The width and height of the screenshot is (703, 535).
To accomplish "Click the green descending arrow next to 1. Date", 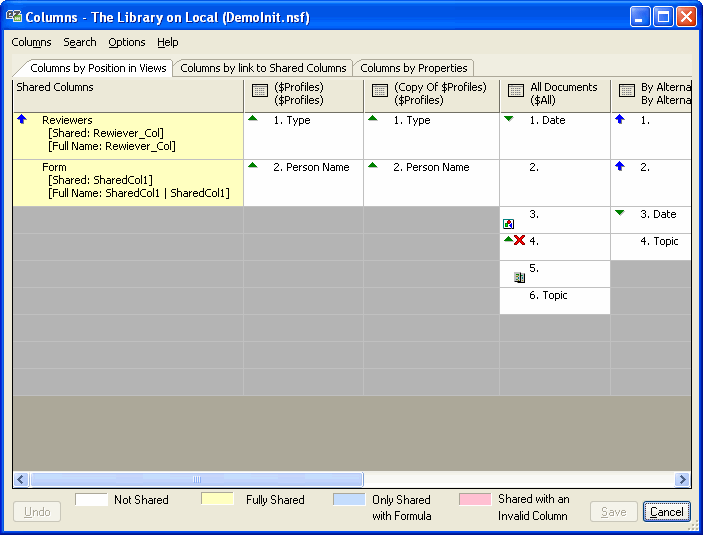I will point(509,119).
